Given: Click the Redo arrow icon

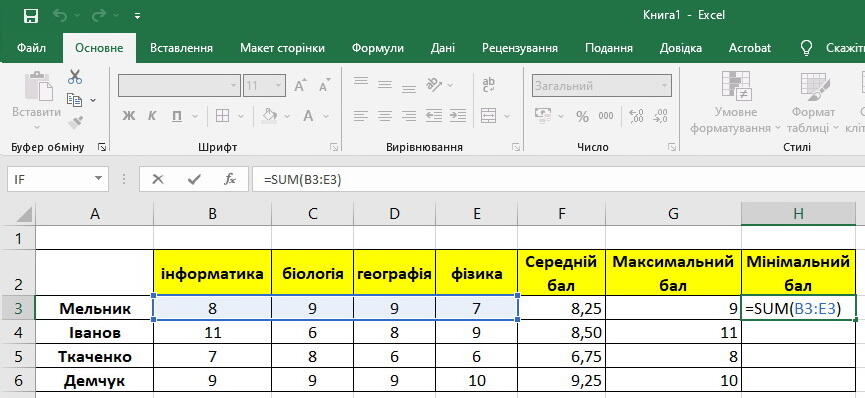Looking at the screenshot, I should (x=99, y=16).
